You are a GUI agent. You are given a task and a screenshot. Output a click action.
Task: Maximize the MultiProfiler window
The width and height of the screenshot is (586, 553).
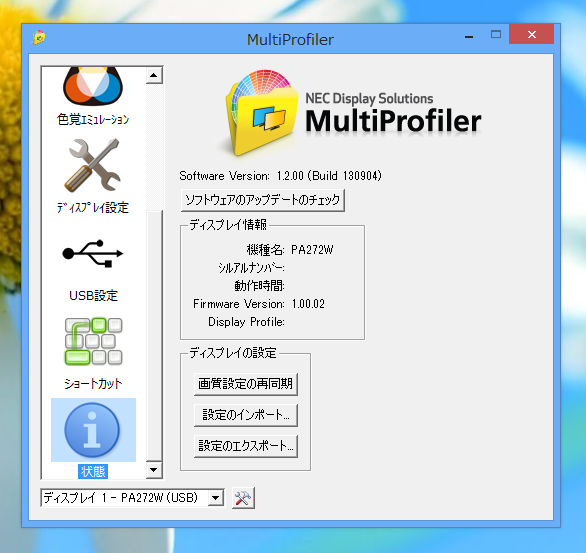click(x=496, y=35)
